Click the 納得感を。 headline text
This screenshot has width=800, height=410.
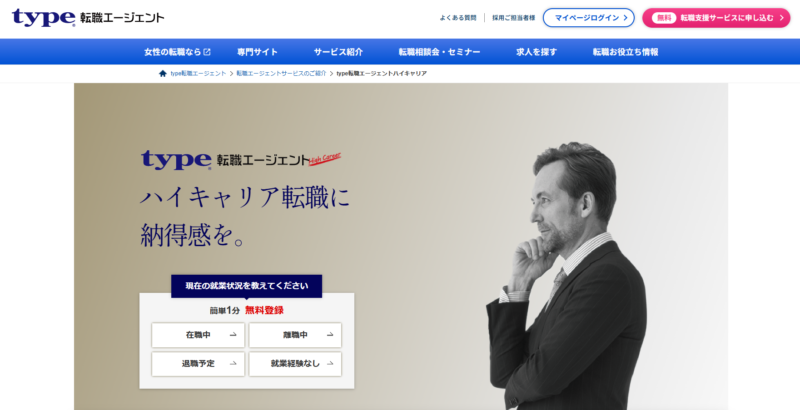[x=193, y=236]
